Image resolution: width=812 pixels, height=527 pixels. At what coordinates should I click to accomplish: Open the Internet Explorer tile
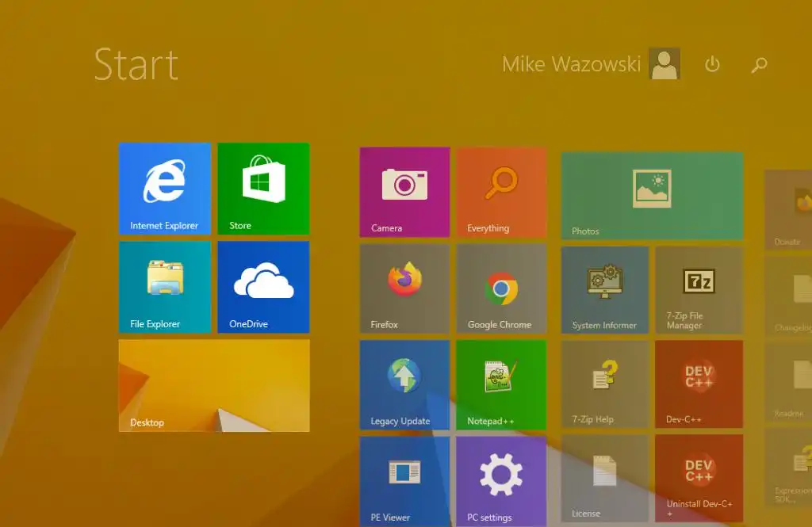[x=165, y=189]
